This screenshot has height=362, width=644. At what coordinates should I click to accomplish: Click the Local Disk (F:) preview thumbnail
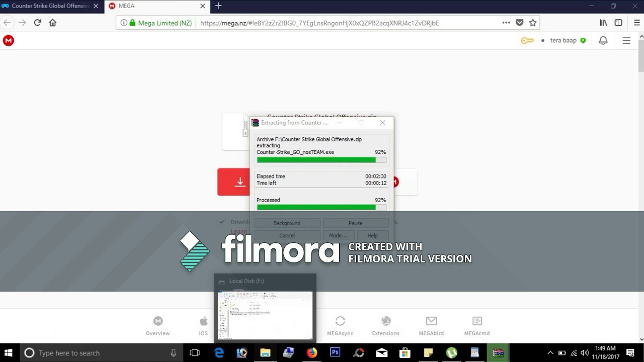[x=265, y=315]
